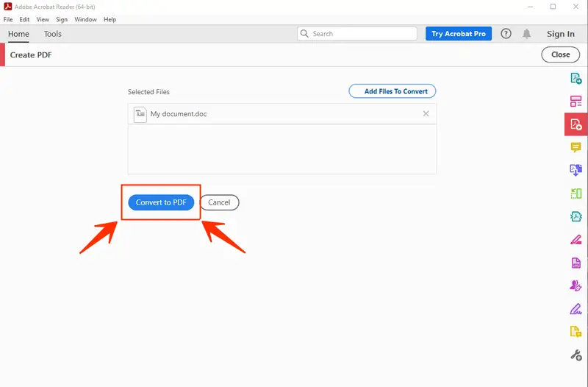Click the pink Edit PDF sidebar icon

coord(576,101)
